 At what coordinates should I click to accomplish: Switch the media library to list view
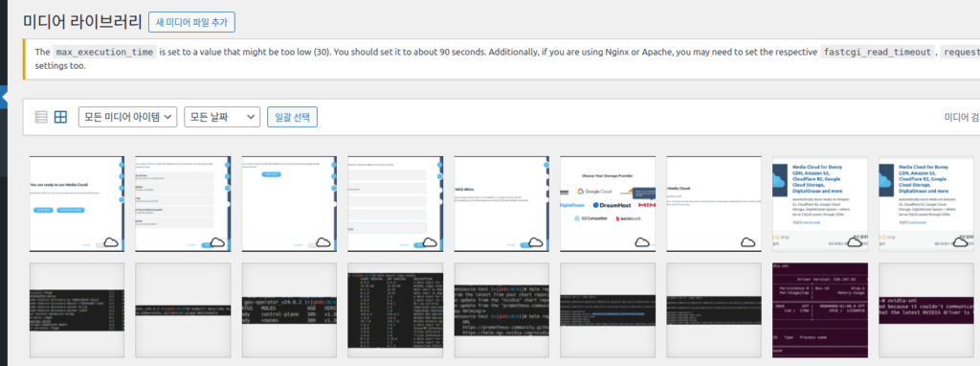tap(41, 117)
